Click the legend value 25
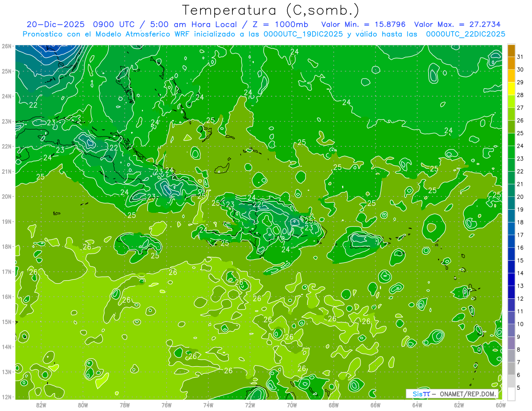 coord(520,133)
